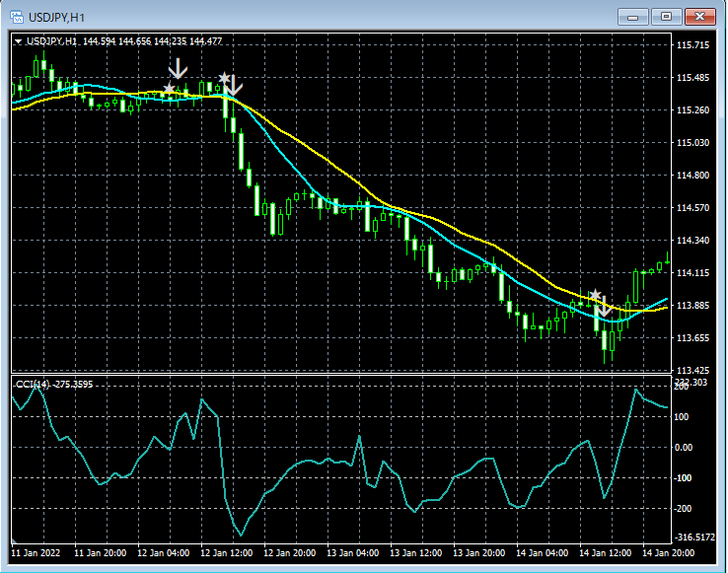This screenshot has height=573, width=728.
Task: Click the 11 Jan 20:00 time label
Action: 101,553
